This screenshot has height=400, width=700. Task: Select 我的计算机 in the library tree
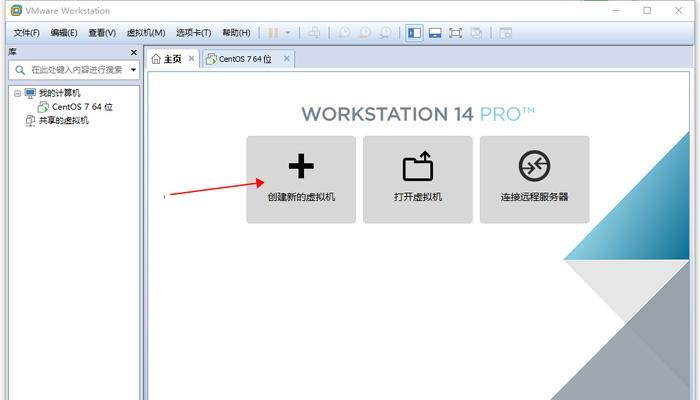point(59,93)
